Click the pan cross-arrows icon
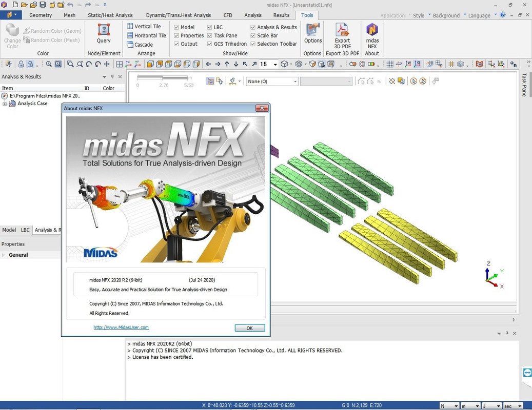This screenshot has width=532, height=410. click(x=107, y=64)
